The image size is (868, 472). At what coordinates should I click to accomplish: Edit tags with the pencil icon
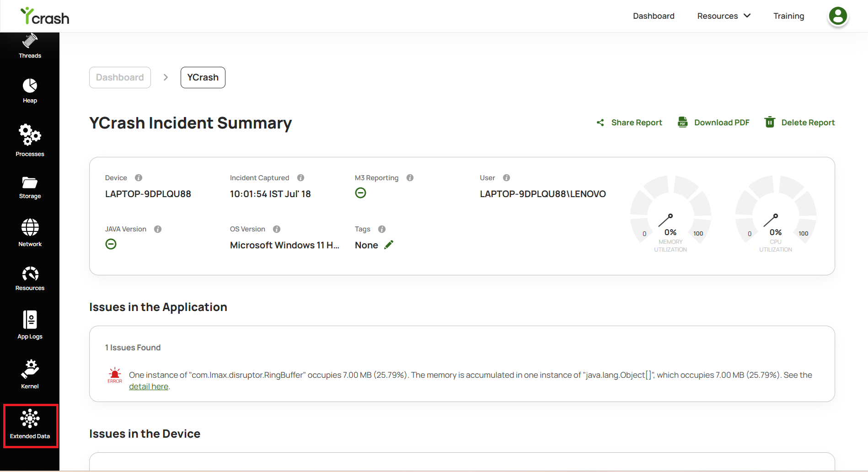389,245
